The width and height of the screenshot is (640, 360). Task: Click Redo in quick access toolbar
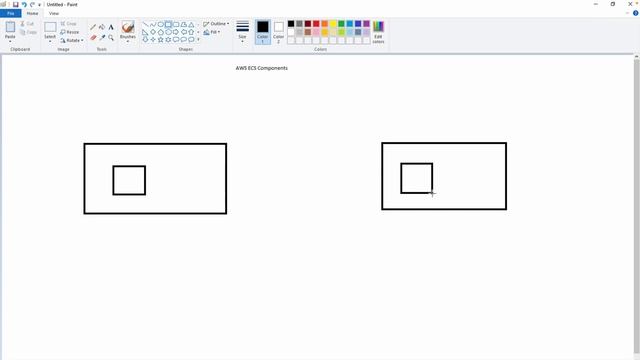(32, 4)
